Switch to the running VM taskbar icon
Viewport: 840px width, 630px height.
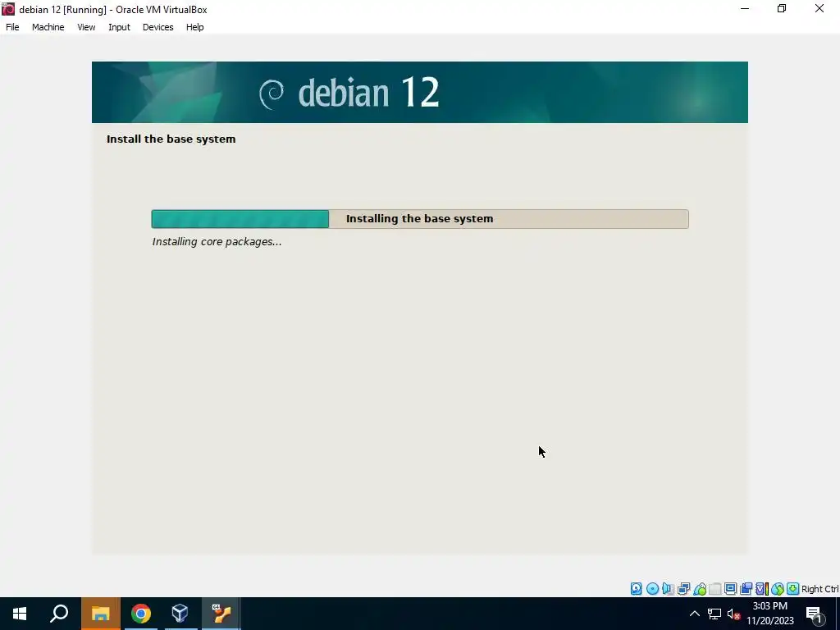[x=221, y=614]
